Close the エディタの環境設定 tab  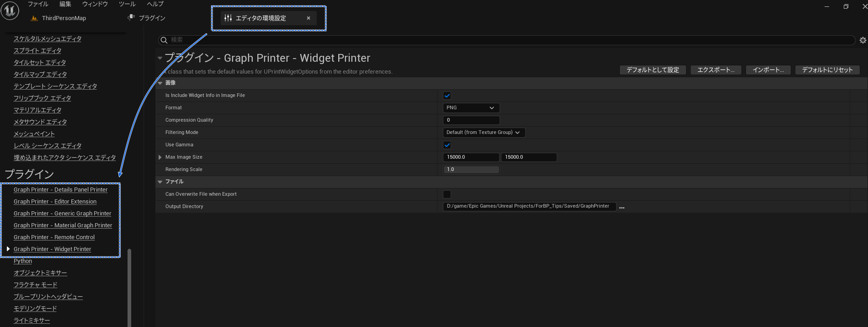click(309, 18)
